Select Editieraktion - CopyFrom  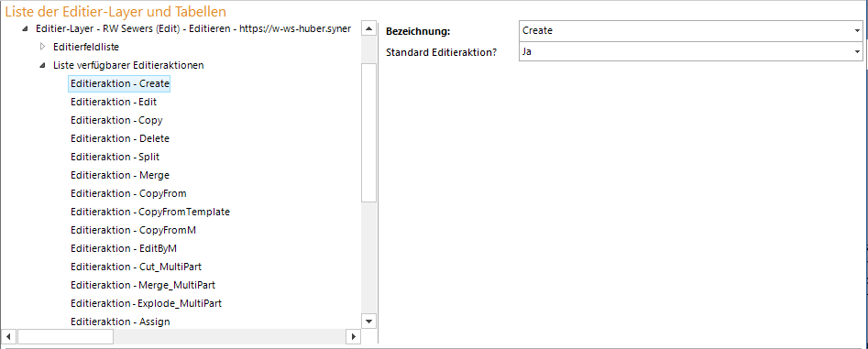tap(128, 193)
